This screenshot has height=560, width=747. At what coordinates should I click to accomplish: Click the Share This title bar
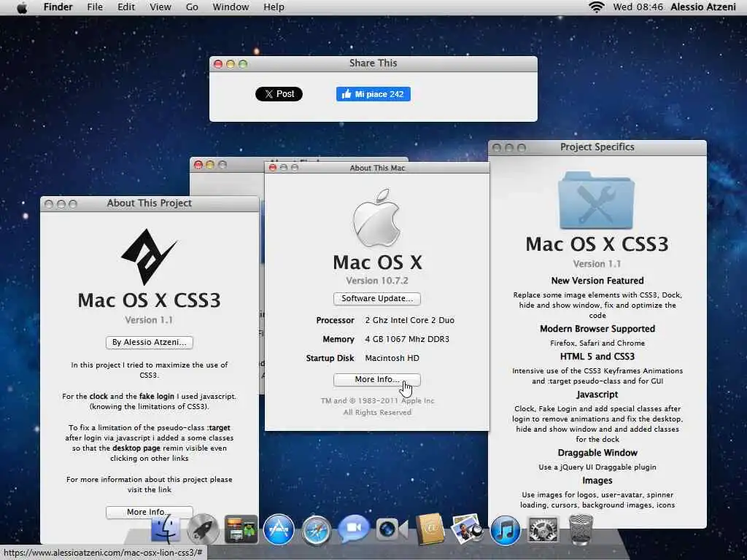pyautogui.click(x=373, y=63)
